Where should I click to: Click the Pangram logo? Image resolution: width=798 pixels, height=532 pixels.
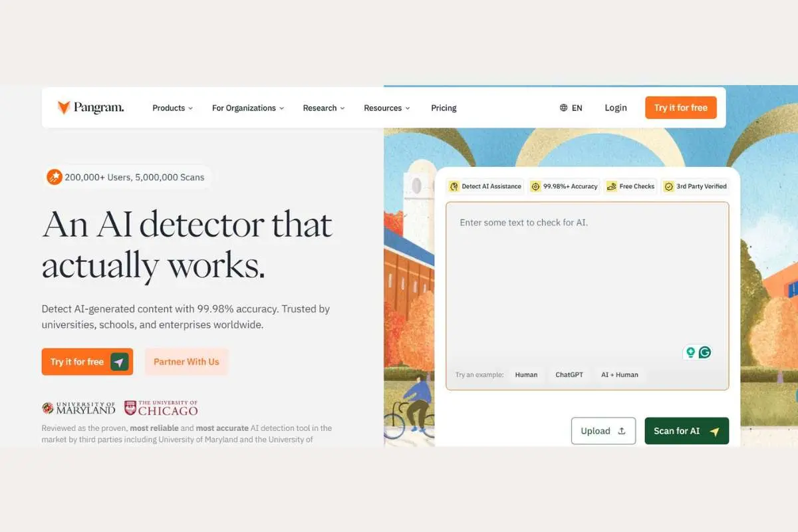click(90, 107)
